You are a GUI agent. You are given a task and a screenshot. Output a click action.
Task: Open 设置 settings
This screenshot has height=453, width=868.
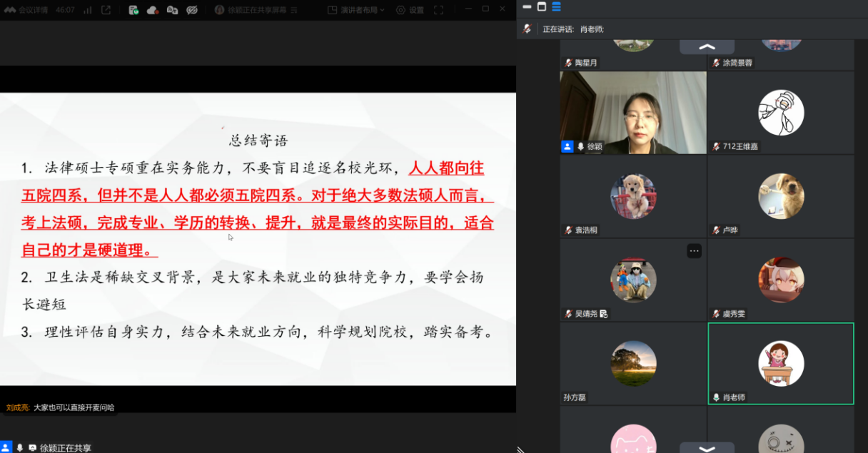[410, 10]
